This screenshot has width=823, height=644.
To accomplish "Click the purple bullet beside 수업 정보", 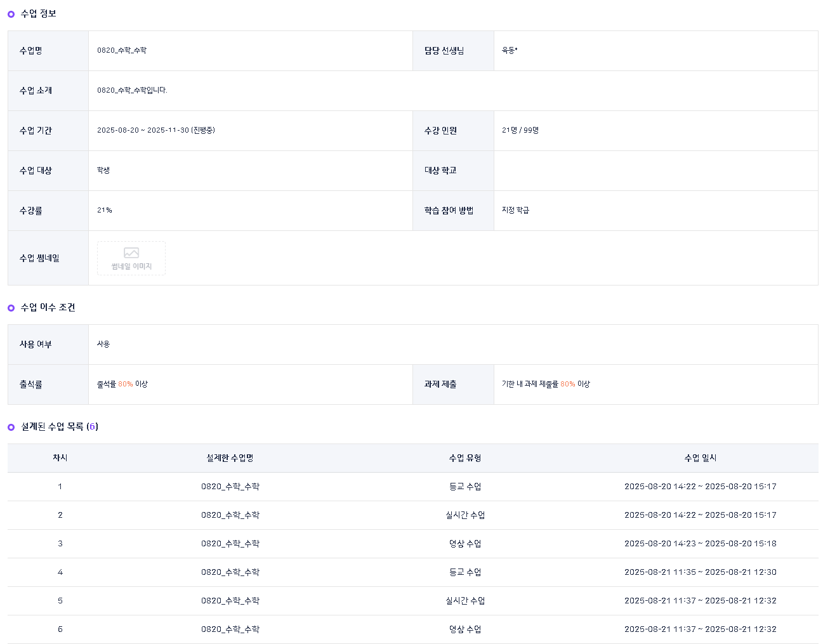I will pyautogui.click(x=11, y=14).
